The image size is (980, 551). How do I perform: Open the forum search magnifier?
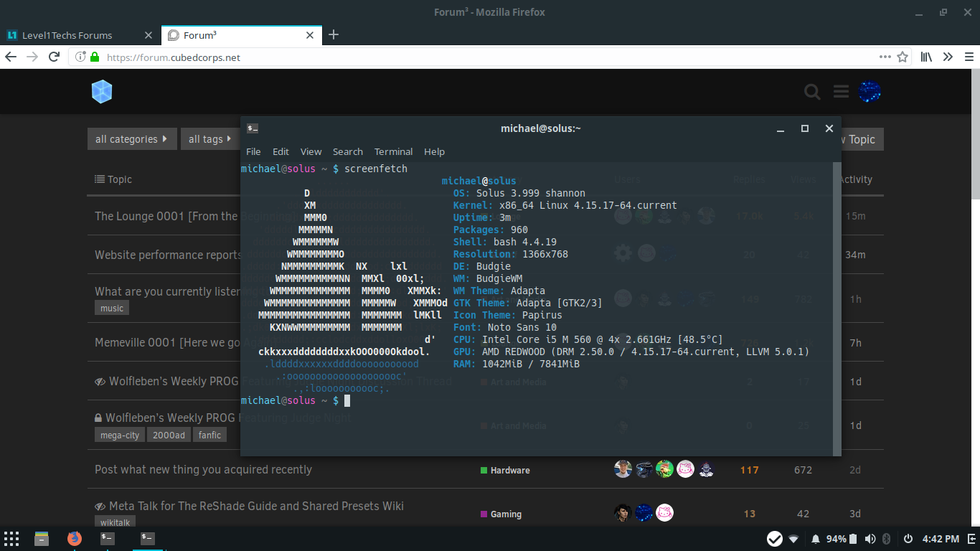[812, 92]
